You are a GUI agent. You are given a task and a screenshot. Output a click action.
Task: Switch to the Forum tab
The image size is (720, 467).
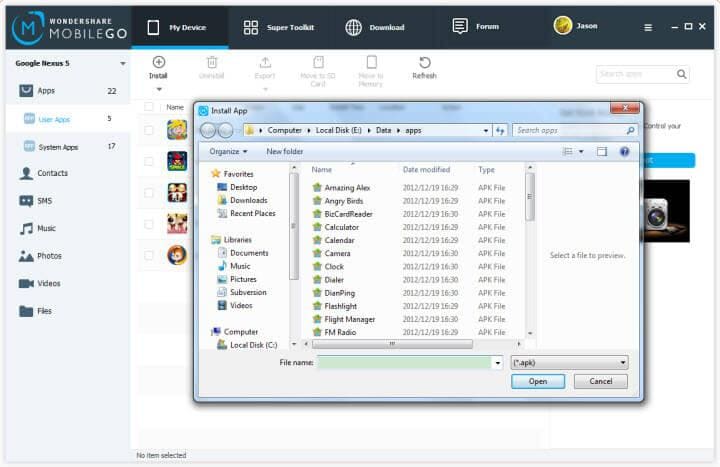[x=476, y=27]
